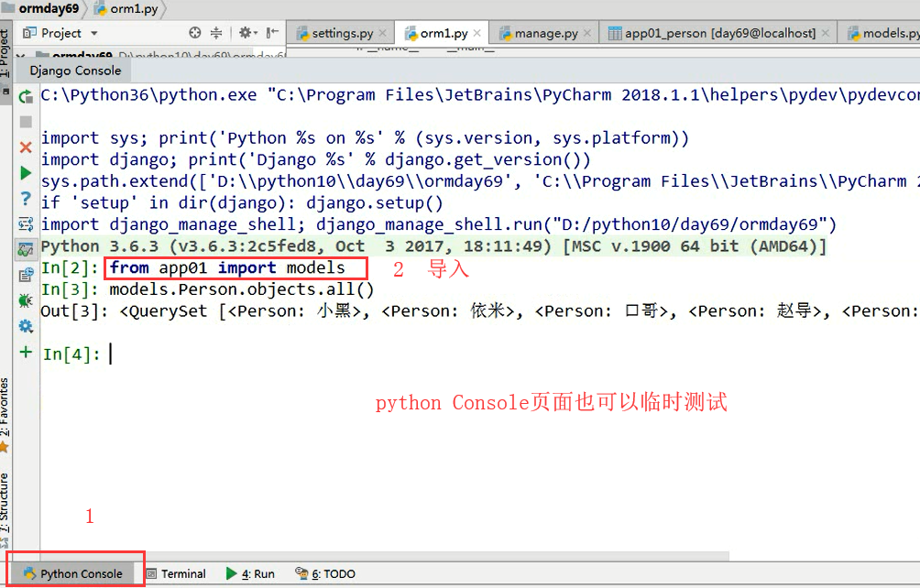Close the settings.py tab
Image resolution: width=920 pixels, height=588 pixels.
coord(382,33)
